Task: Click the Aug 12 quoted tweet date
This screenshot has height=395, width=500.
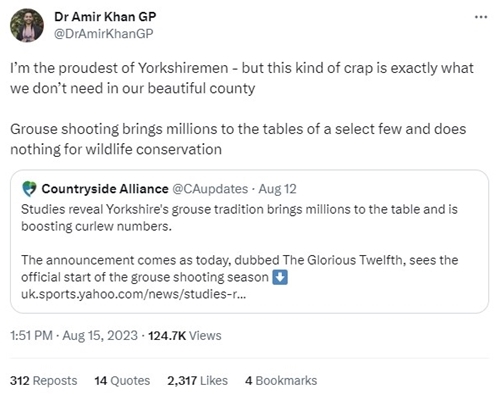Action: (x=278, y=189)
